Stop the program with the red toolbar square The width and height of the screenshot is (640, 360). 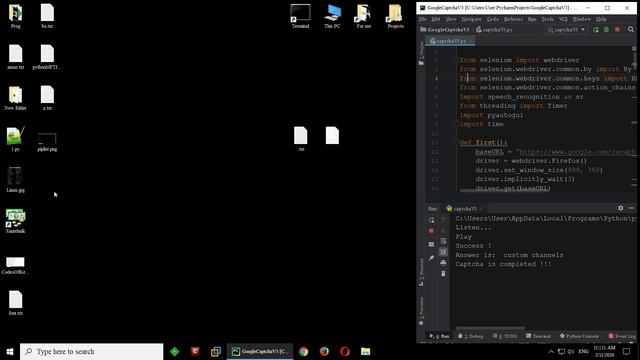coord(617,30)
